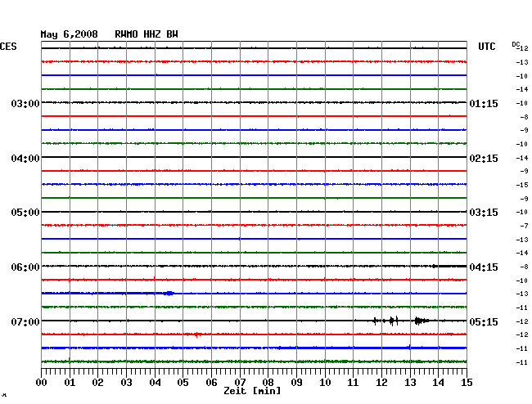Click the "Zeit [min]" axis title
532x404 pixels.
point(252,391)
